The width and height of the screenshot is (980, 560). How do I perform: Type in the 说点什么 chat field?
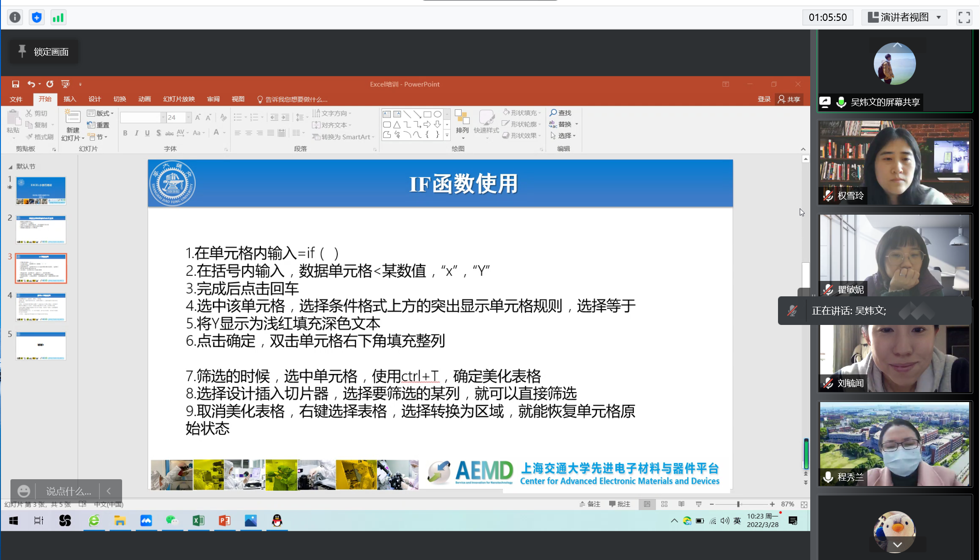pyautogui.click(x=68, y=491)
